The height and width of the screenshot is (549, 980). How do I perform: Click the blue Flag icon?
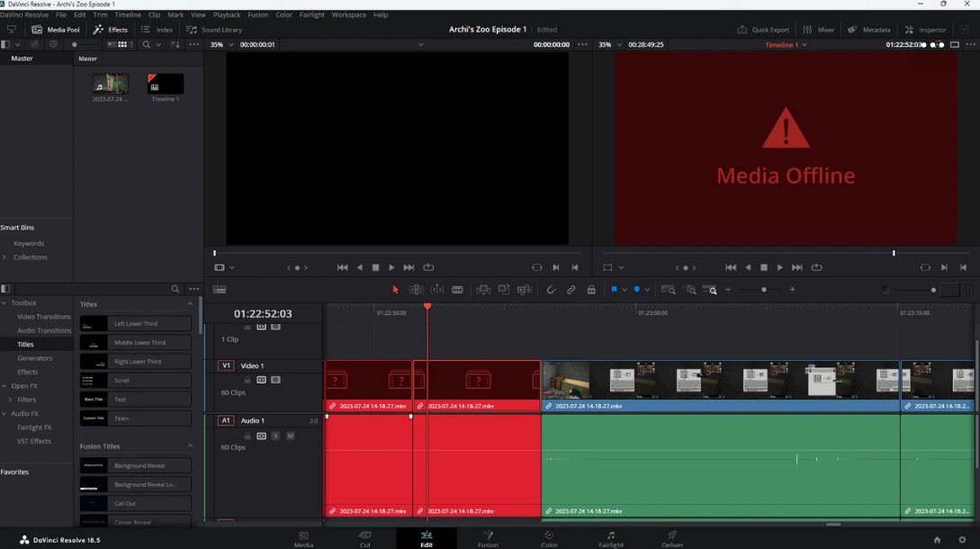tap(614, 290)
